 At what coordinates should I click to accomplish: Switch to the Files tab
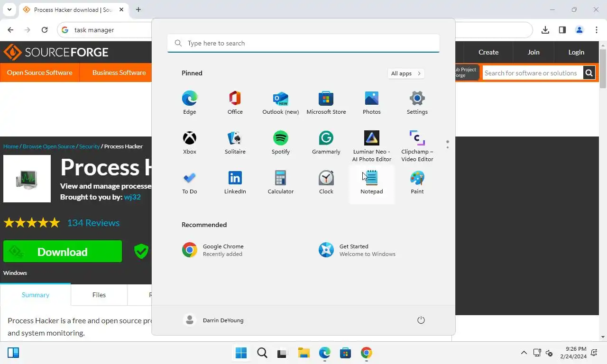pyautogui.click(x=99, y=295)
